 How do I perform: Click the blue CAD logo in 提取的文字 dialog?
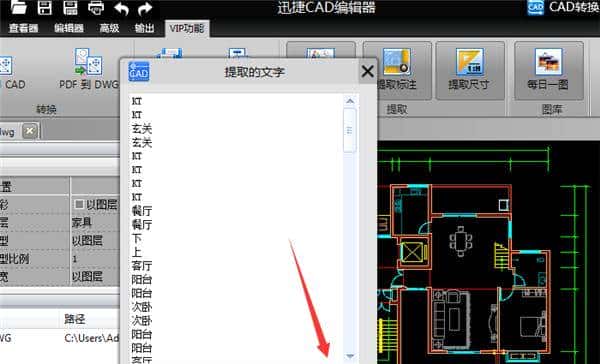[x=139, y=71]
